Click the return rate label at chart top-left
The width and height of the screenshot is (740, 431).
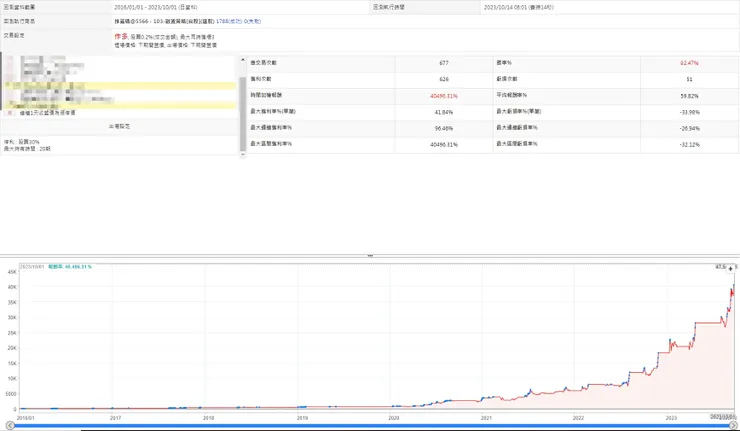(x=77, y=267)
